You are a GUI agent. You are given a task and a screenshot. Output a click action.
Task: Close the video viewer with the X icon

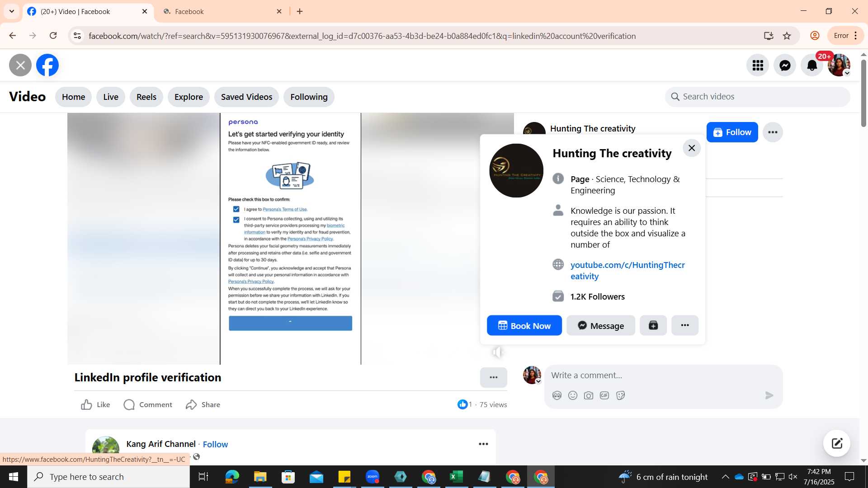[x=20, y=66]
